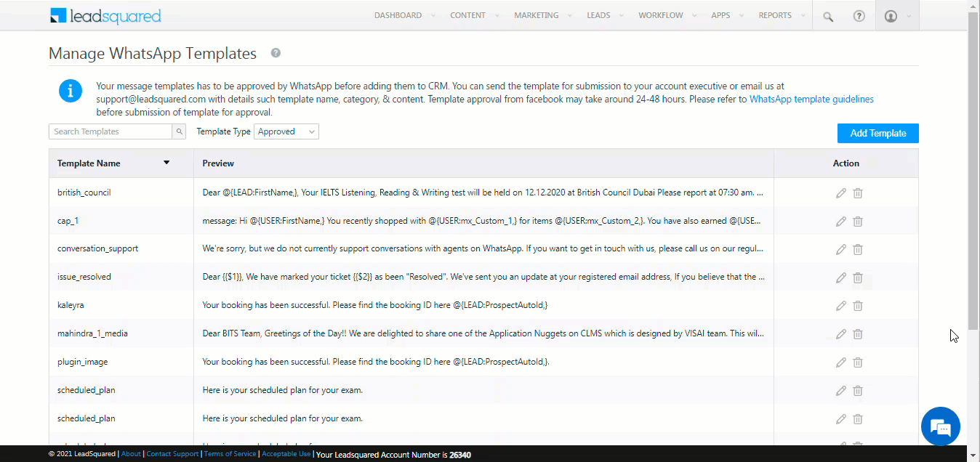Viewport: 980px width, 462px height.
Task: Sort by Template Name arrow
Action: (x=166, y=163)
